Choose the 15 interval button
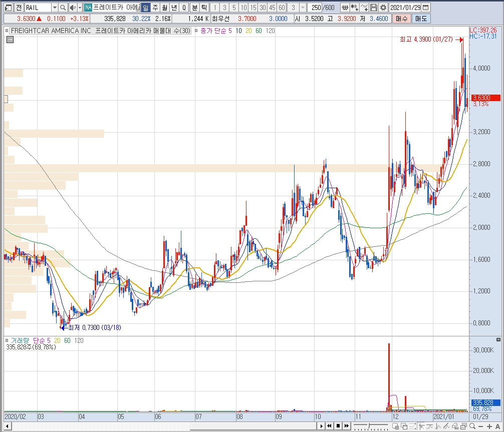 [x=254, y=8]
